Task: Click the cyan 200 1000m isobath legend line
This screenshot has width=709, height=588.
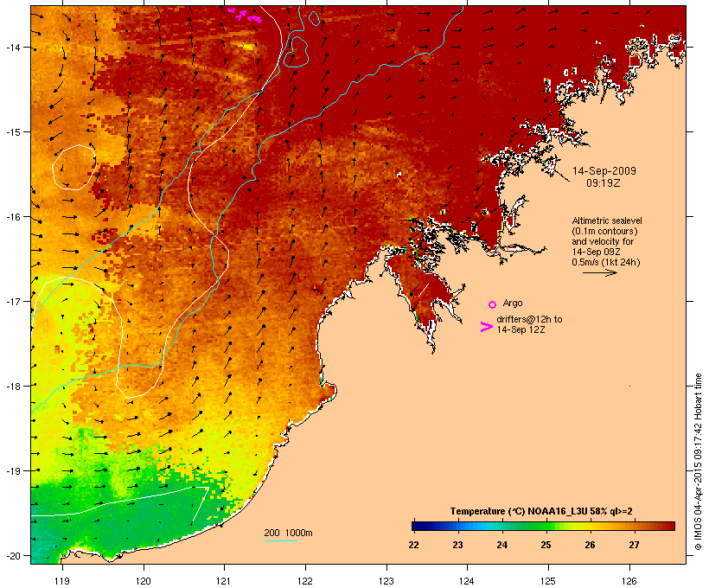Action: 281,540
